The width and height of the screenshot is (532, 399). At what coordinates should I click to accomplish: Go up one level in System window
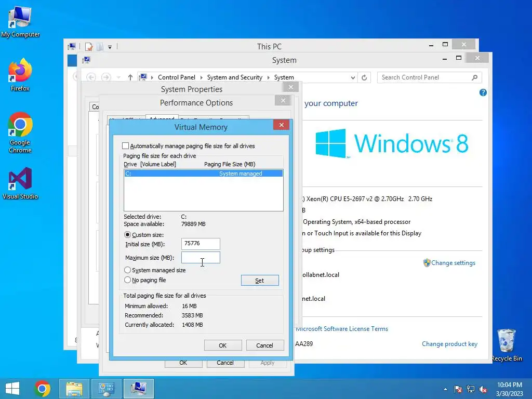(x=130, y=77)
